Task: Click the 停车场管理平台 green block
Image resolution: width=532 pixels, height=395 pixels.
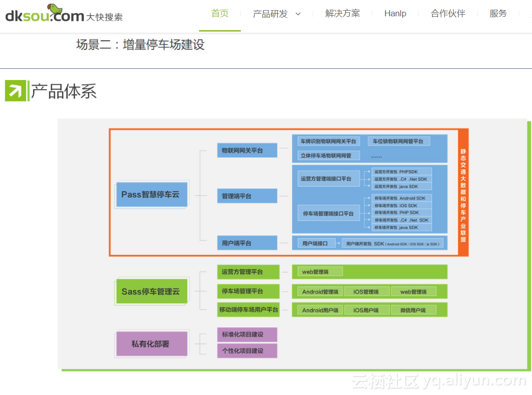Action: point(248,291)
